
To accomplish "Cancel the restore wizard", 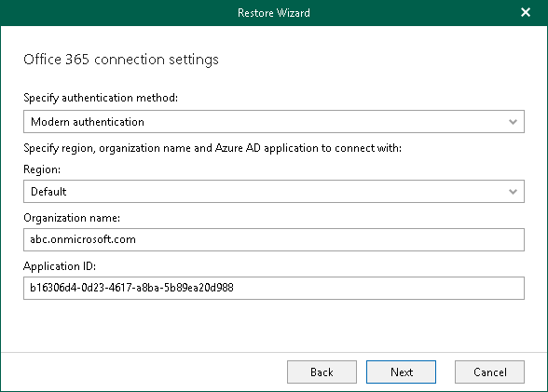I will 489,372.
